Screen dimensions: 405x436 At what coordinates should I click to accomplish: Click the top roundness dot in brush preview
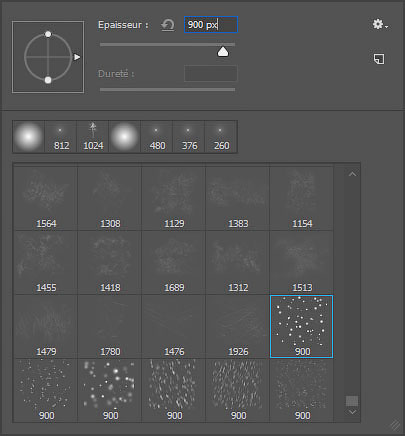pos(48,34)
